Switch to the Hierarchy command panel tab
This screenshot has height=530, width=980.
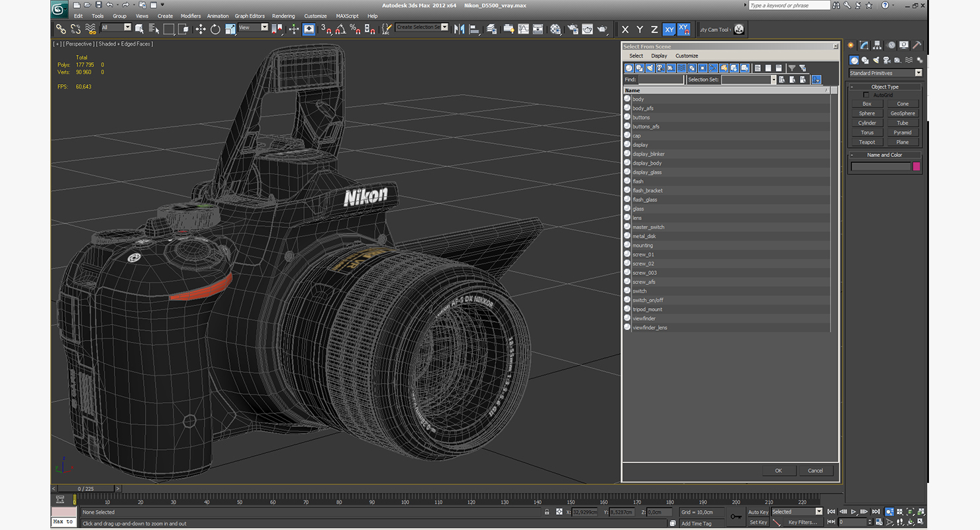click(877, 45)
